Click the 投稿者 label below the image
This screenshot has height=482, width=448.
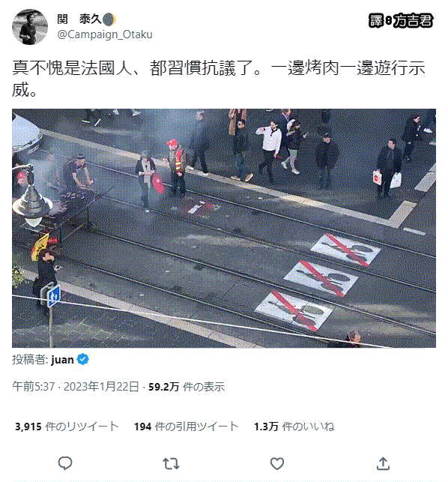(31, 359)
